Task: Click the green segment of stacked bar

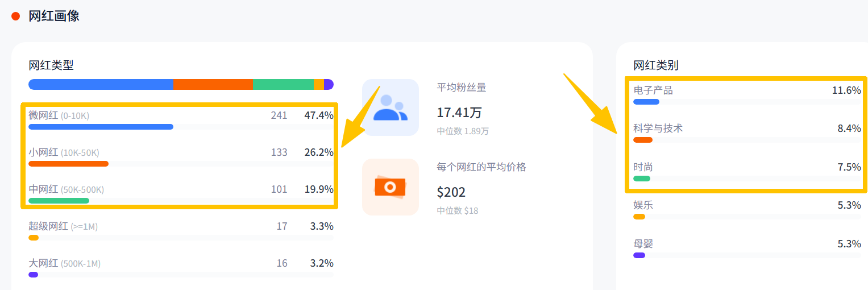Action: (x=283, y=85)
